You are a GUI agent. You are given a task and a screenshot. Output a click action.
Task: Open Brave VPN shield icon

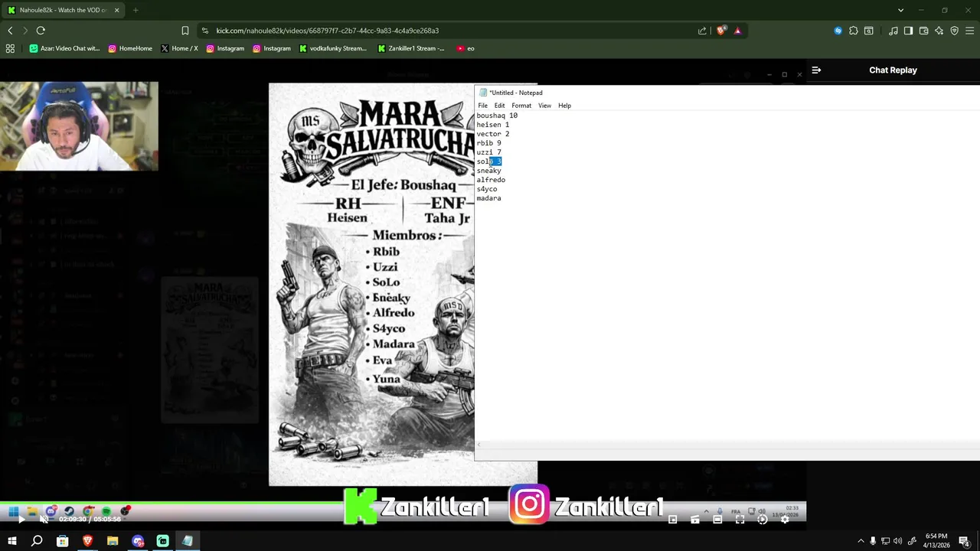[955, 31]
